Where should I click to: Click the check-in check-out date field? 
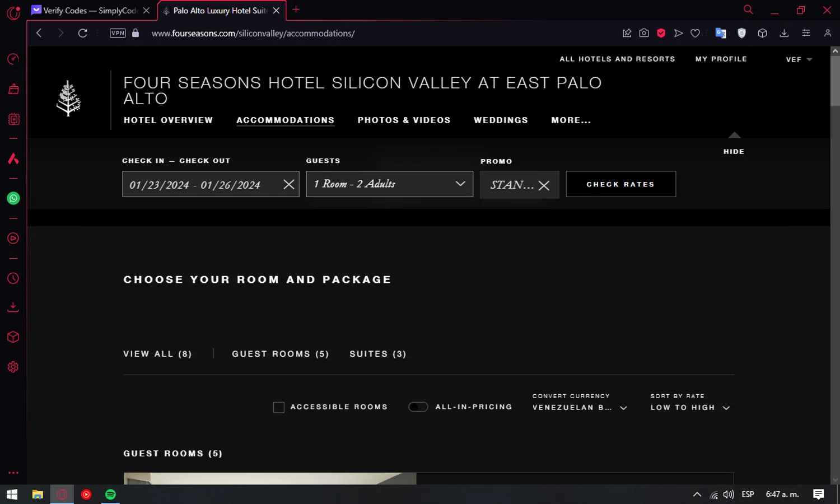211,184
